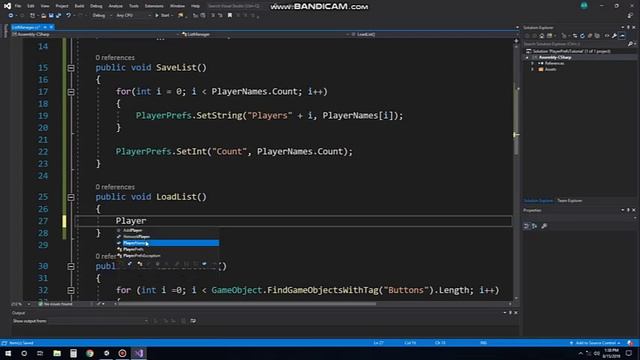640x360 pixels.
Task: Expand the References node
Action: click(x=532, y=64)
